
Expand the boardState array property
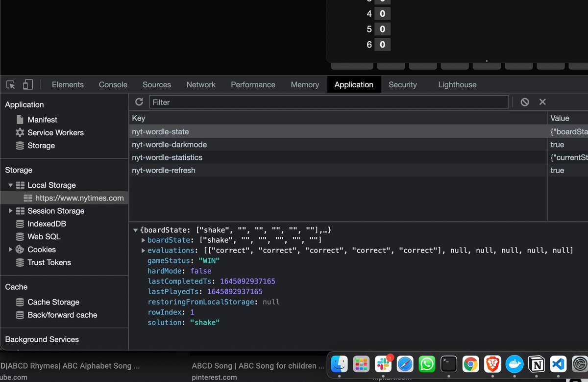(143, 240)
